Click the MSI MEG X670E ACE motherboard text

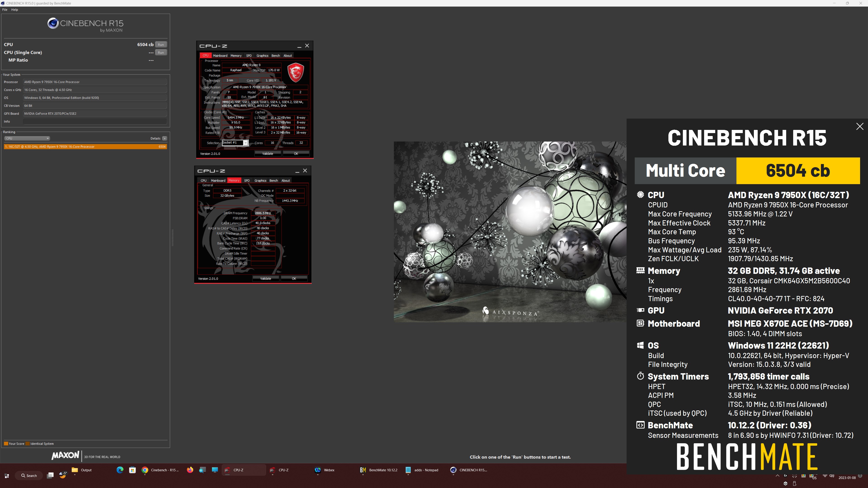pyautogui.click(x=790, y=324)
